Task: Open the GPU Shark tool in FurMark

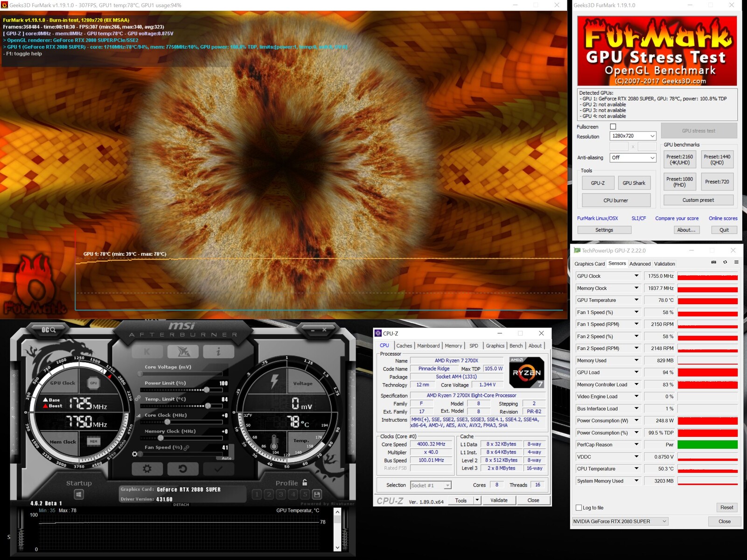Action: 634,183
